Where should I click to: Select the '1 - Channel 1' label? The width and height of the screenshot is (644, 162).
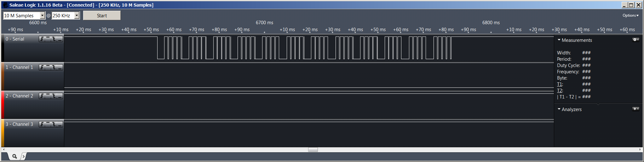click(19, 67)
